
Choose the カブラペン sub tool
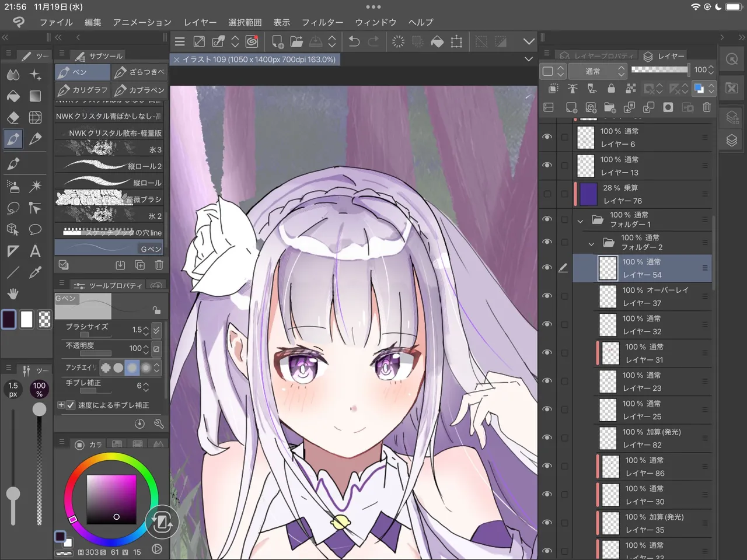[x=139, y=90]
